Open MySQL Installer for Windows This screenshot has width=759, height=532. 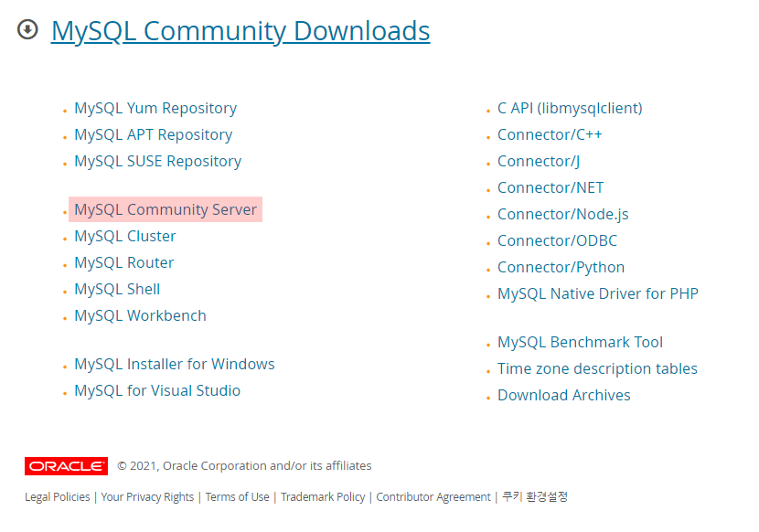click(x=175, y=364)
